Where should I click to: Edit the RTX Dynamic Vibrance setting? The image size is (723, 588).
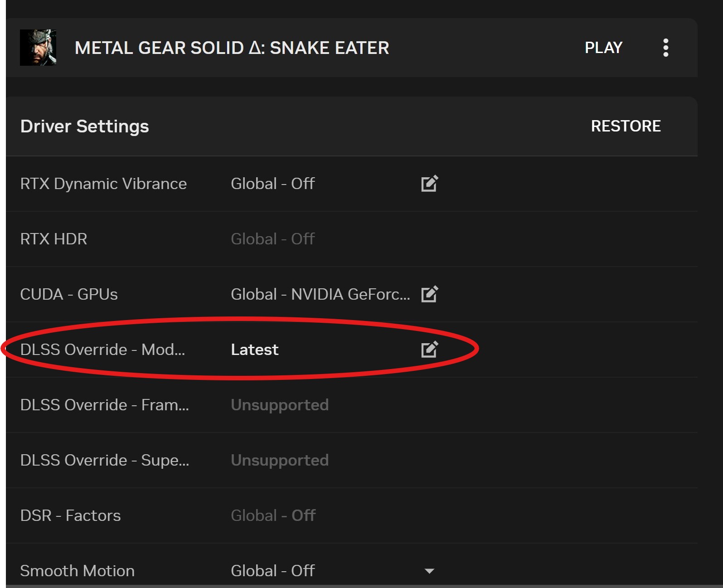tap(429, 184)
